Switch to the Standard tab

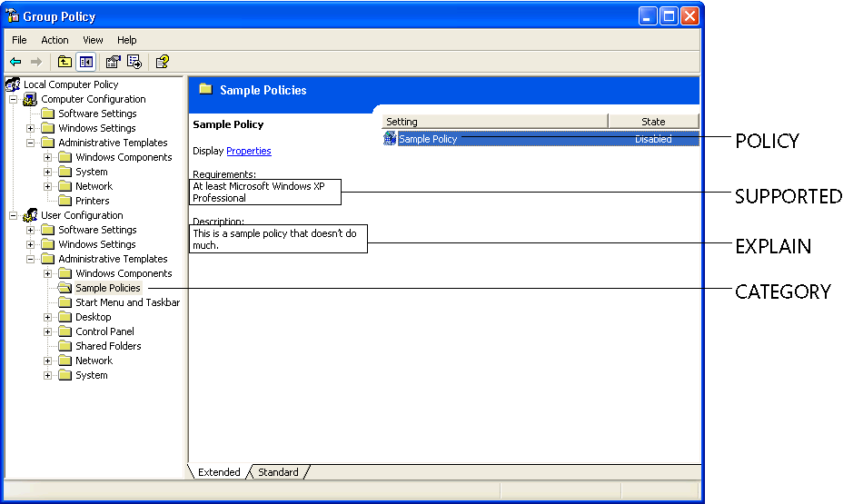tap(278, 472)
